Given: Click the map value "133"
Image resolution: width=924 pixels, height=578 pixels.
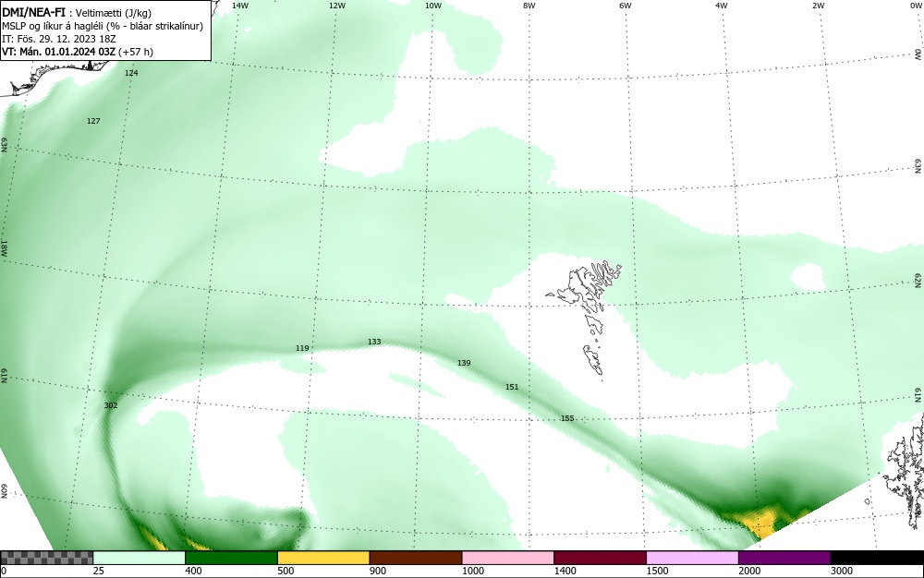Looking at the screenshot, I should coord(374,342).
